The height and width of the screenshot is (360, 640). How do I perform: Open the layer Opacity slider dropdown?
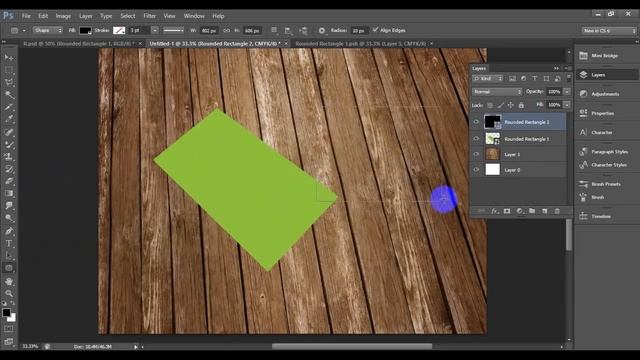coord(567,92)
